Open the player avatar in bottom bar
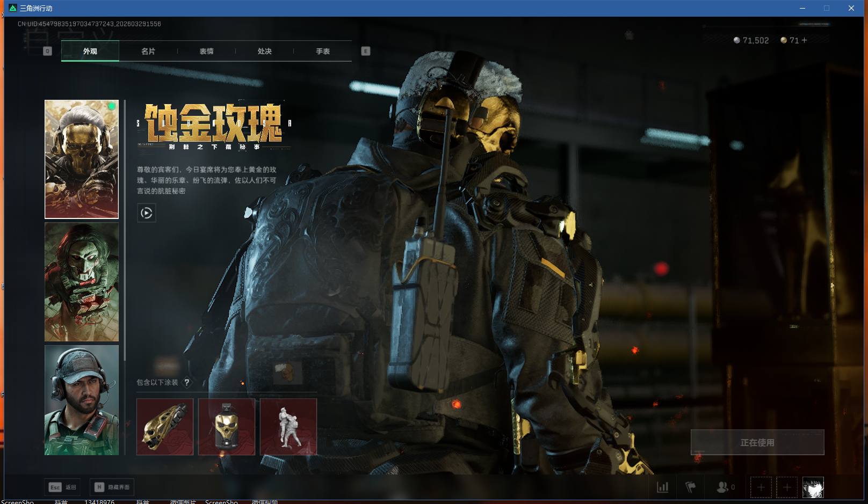 point(813,487)
